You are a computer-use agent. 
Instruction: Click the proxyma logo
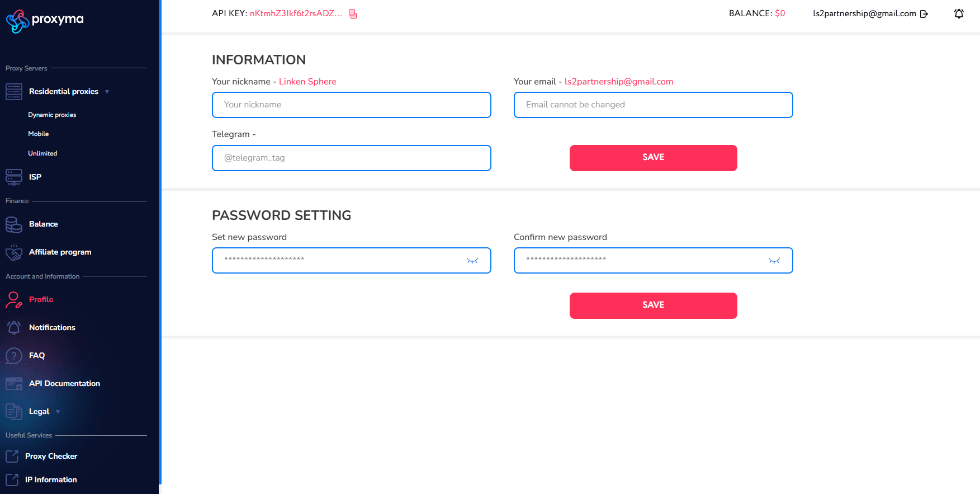point(45,20)
